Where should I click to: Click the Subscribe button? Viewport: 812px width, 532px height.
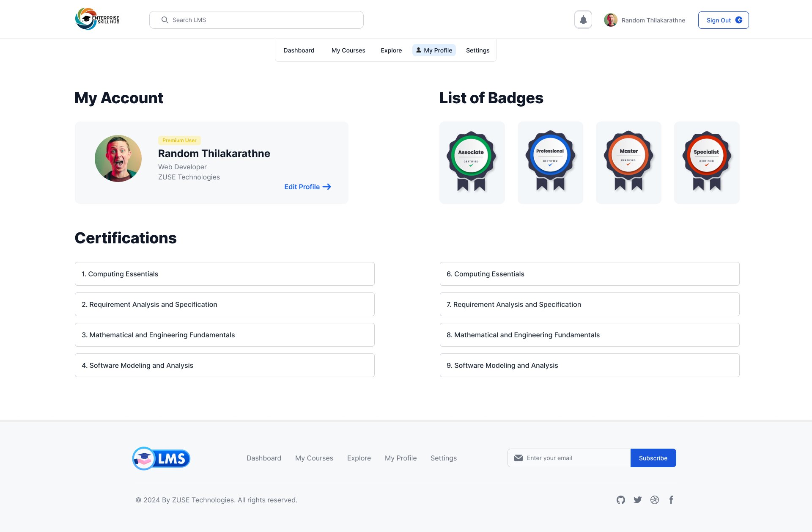tap(653, 458)
